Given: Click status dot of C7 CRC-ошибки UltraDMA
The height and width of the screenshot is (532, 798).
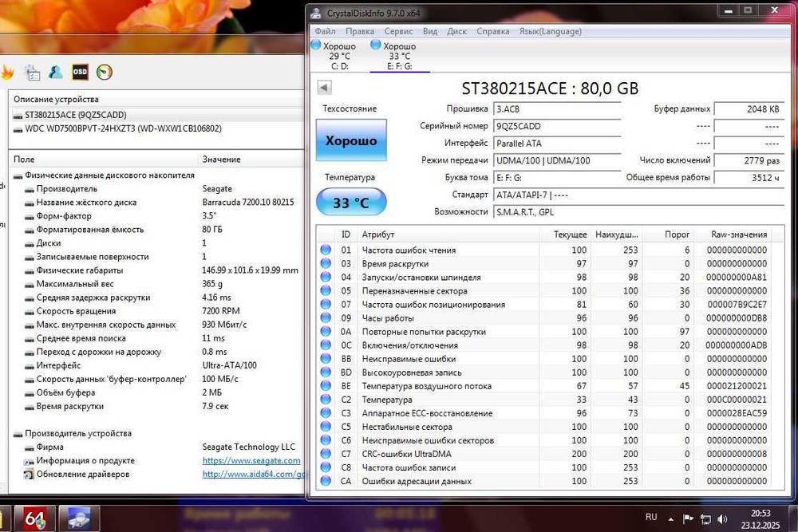Looking at the screenshot, I should tap(326, 454).
